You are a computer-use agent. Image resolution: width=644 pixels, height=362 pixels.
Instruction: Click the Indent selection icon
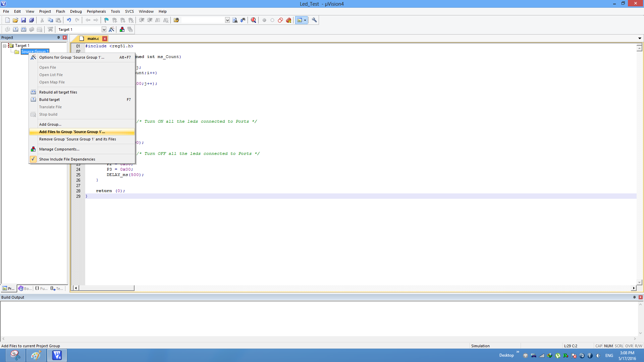click(142, 20)
